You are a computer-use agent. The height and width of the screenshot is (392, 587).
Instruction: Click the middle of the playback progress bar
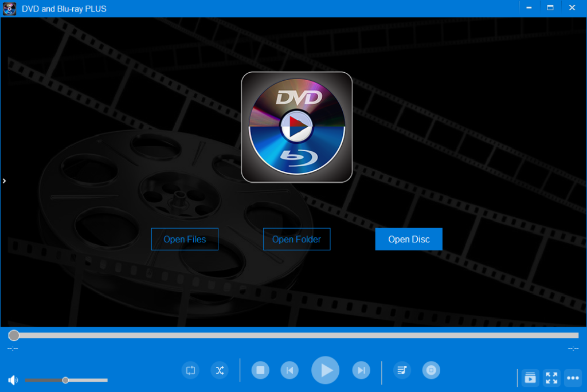293,335
